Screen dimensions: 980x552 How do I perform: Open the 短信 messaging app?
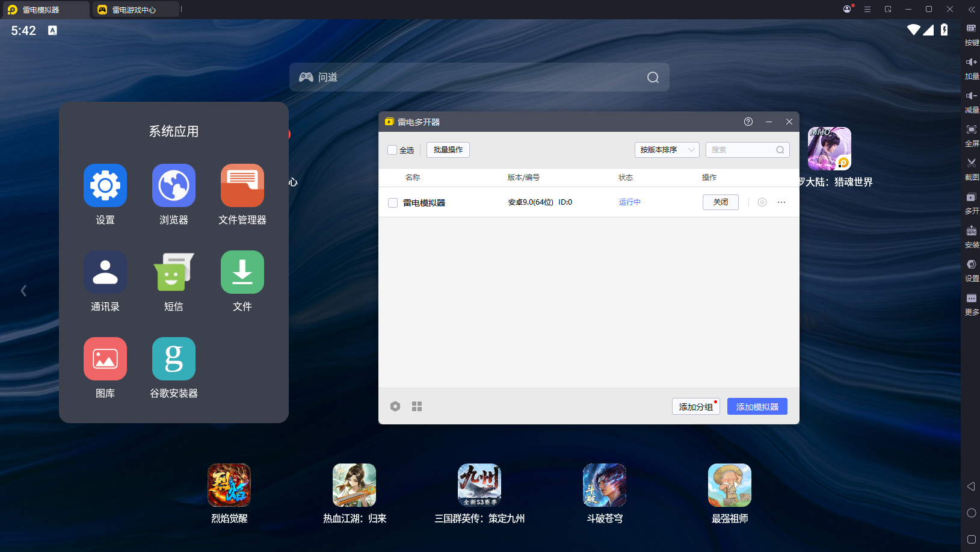pyautogui.click(x=174, y=272)
